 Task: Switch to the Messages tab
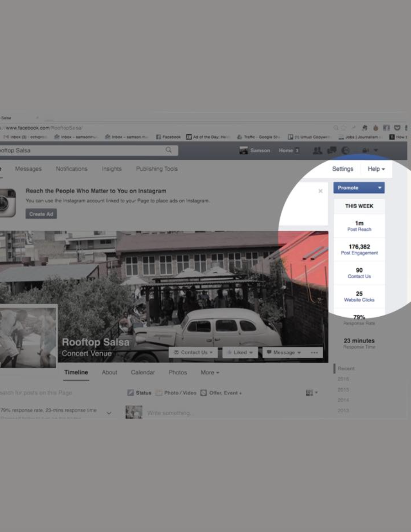(28, 169)
